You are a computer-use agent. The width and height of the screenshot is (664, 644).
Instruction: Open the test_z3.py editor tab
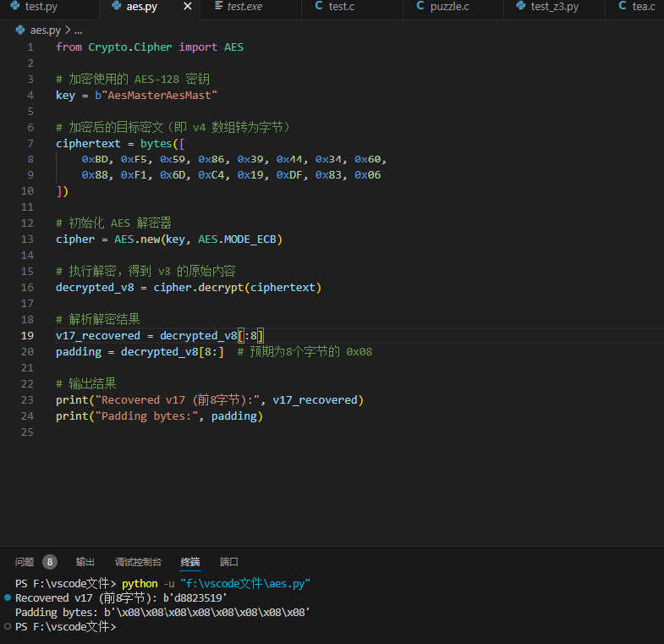pyautogui.click(x=554, y=7)
